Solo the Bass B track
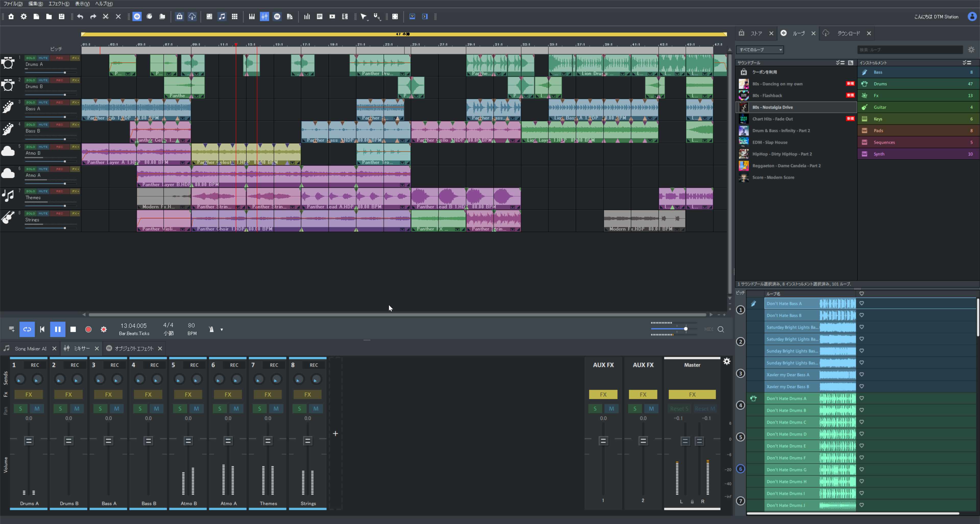 coord(30,125)
